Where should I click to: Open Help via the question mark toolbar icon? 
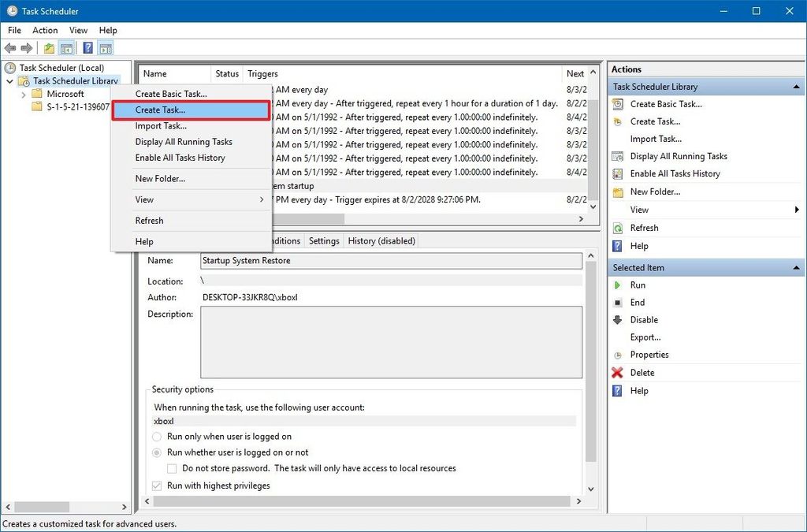click(87, 47)
